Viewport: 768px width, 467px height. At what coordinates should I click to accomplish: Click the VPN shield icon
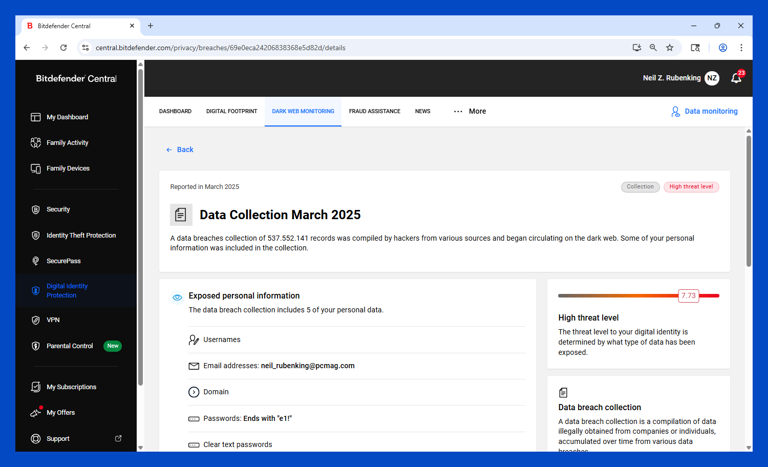pyautogui.click(x=36, y=320)
